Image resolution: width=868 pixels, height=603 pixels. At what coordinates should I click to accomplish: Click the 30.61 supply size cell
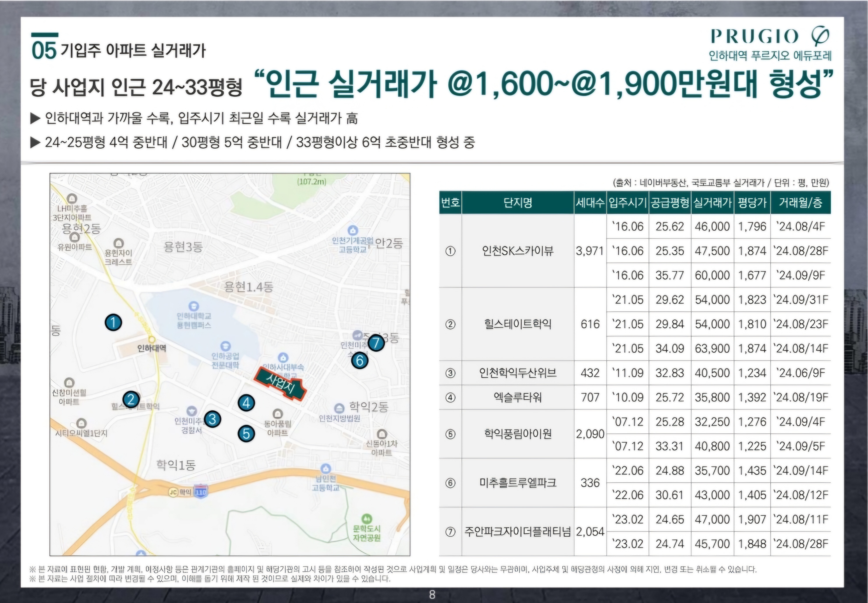pyautogui.click(x=670, y=495)
